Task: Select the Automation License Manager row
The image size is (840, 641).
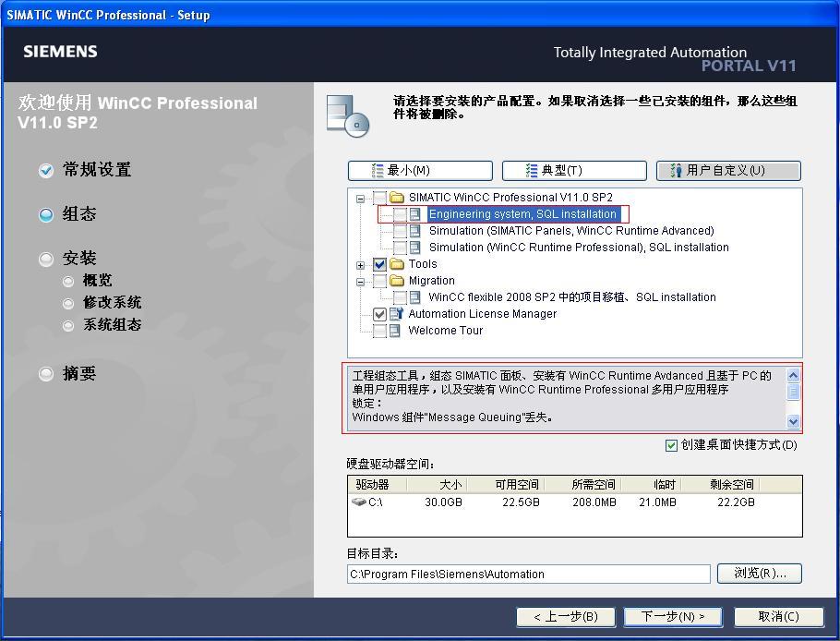Action: pos(482,313)
